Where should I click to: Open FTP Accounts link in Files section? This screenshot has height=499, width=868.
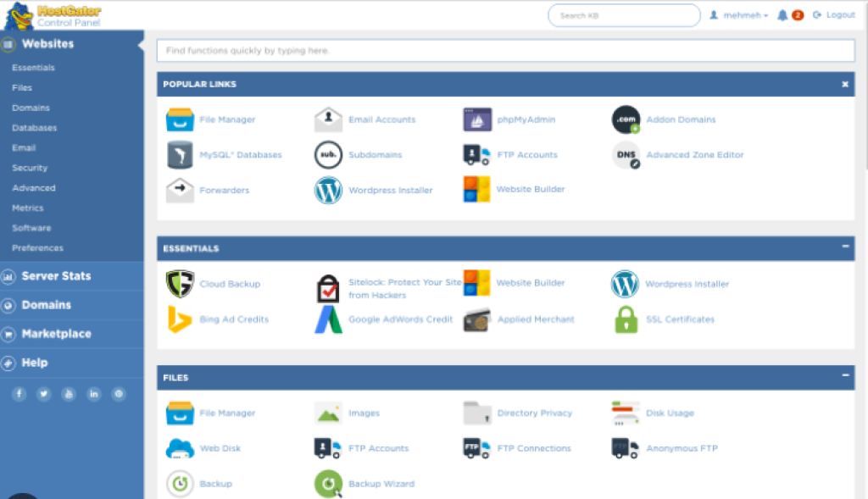coord(379,449)
